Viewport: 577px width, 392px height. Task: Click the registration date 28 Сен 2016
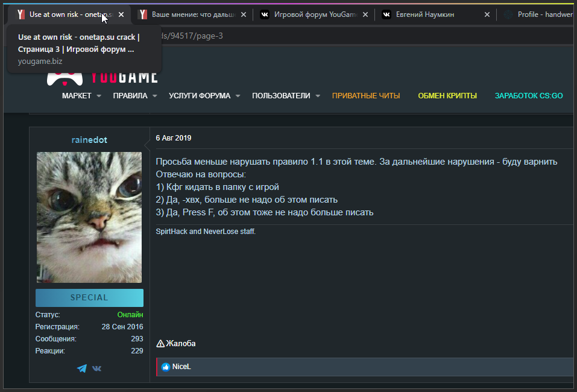(122, 327)
